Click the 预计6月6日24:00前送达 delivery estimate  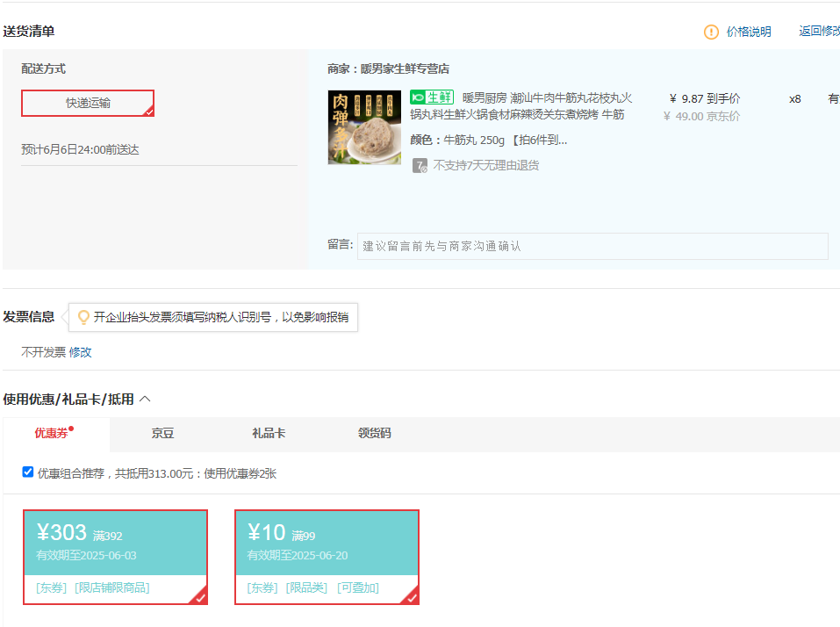click(80, 149)
